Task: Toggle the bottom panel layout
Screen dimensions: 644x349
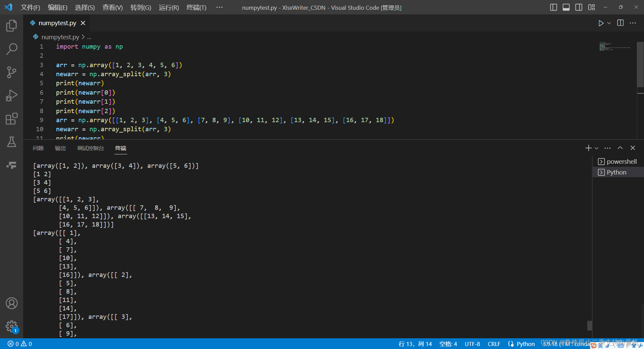Action: click(x=566, y=7)
